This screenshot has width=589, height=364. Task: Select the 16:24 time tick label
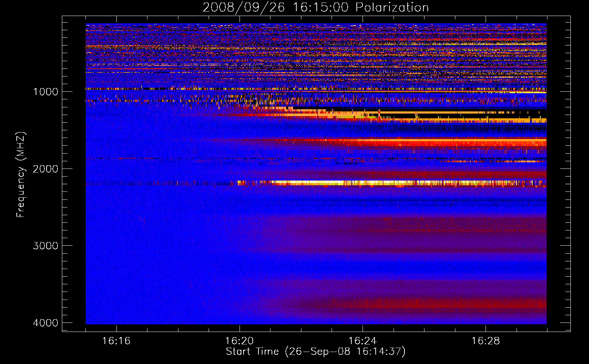coord(362,341)
